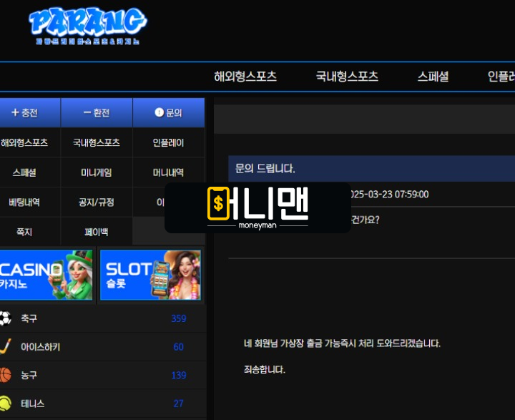515x420 pixels.
Task: Select 해외형스포츠 in top navigation bar
Action: (245, 77)
